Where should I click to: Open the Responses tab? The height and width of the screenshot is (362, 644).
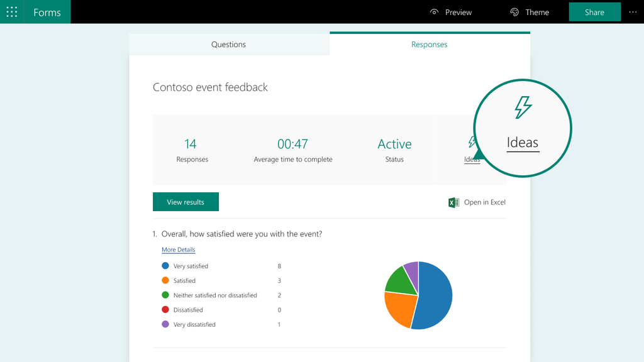pyautogui.click(x=429, y=44)
